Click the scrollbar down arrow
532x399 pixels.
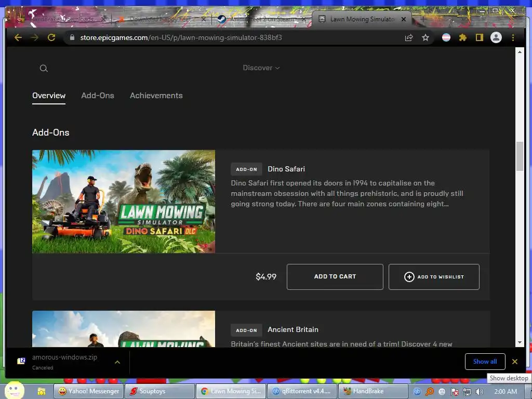coord(520,343)
